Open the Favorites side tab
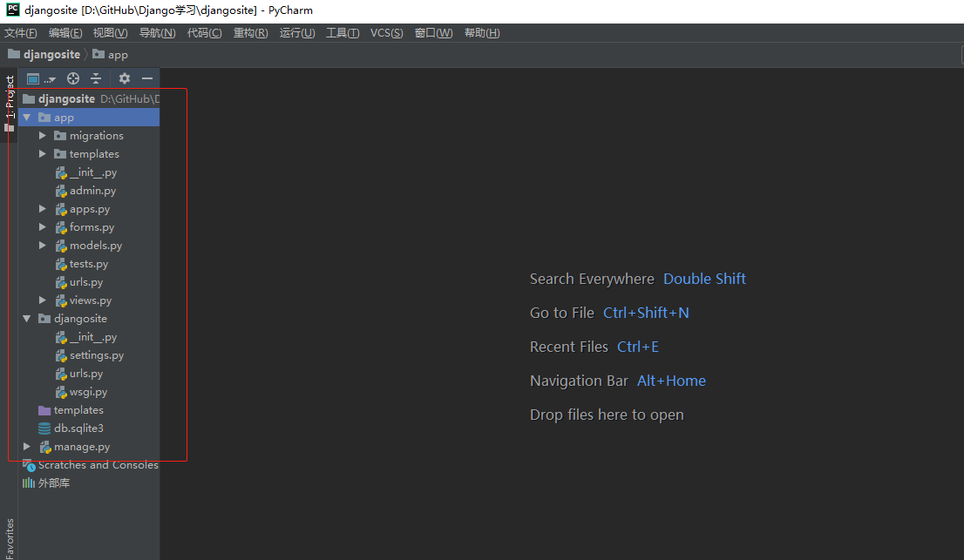 pyautogui.click(x=10, y=538)
